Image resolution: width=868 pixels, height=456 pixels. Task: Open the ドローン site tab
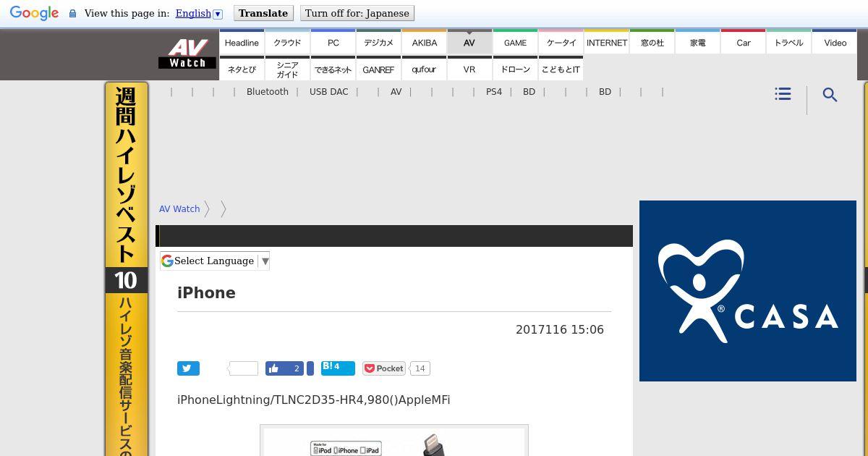pyautogui.click(x=515, y=69)
